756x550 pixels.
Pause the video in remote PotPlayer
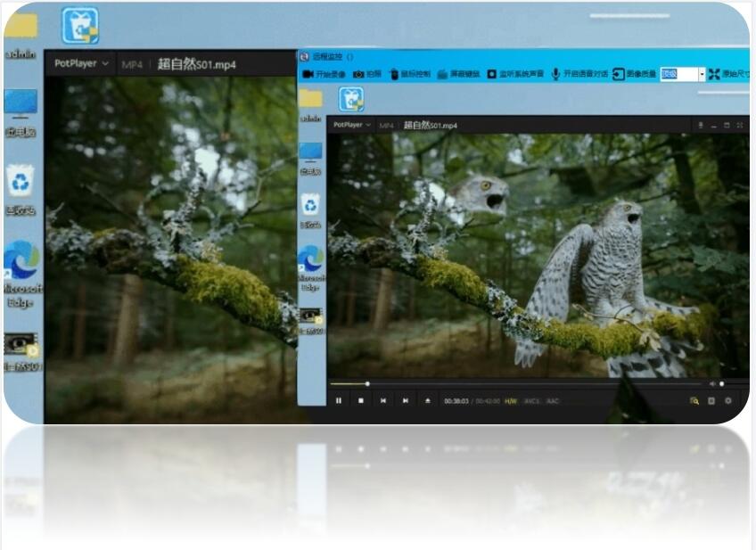[x=339, y=401]
